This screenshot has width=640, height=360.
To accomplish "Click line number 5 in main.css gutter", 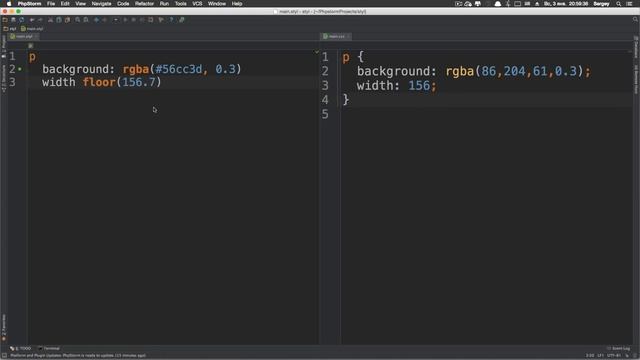I will [325, 114].
